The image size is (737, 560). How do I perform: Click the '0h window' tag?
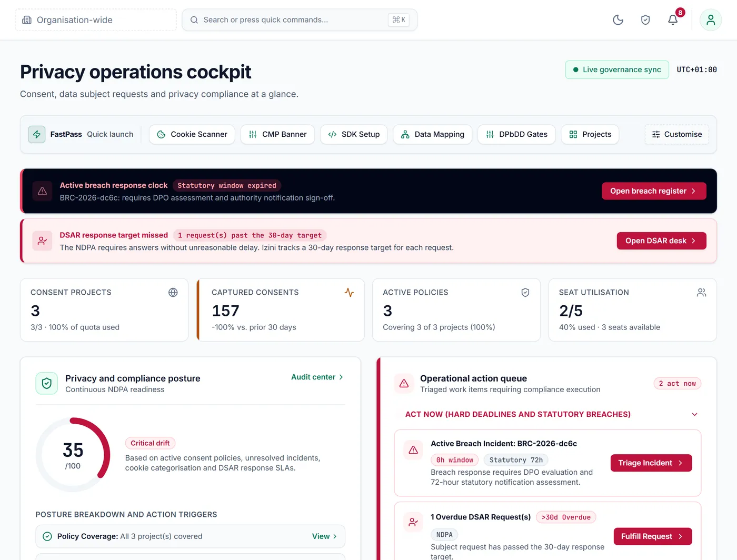coord(455,460)
